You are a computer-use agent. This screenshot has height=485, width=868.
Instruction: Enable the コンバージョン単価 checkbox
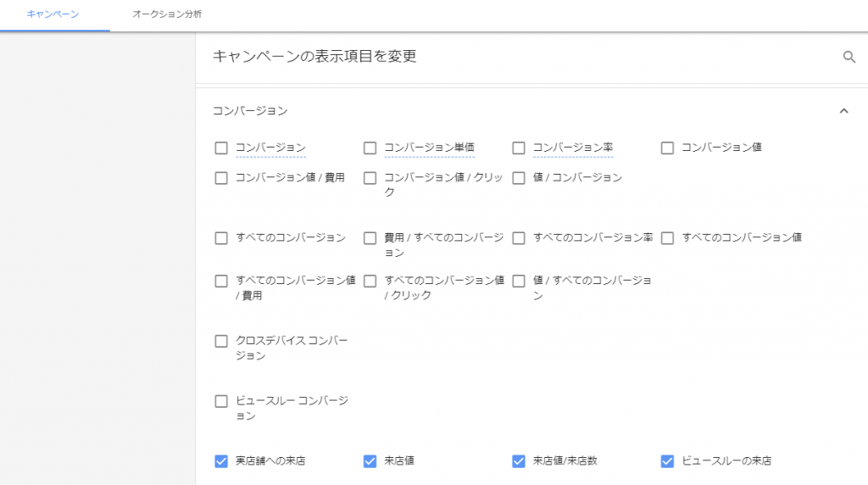pos(370,148)
